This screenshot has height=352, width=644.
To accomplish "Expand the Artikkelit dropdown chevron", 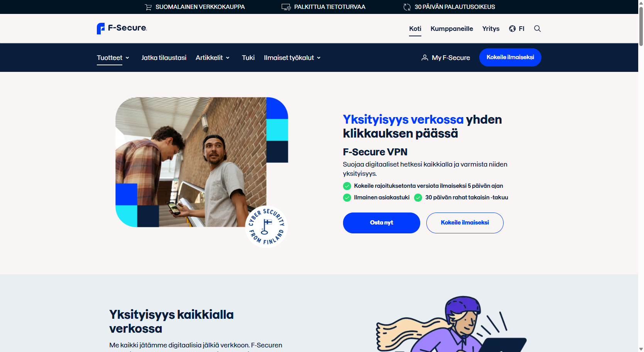I will tap(228, 58).
